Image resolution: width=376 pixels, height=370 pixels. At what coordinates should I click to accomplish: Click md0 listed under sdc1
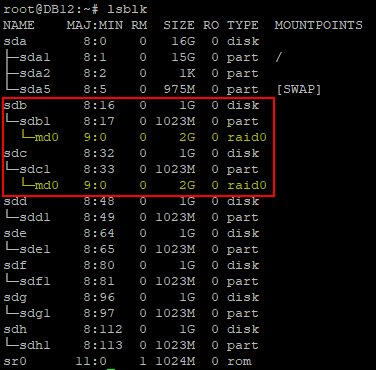tap(46, 185)
